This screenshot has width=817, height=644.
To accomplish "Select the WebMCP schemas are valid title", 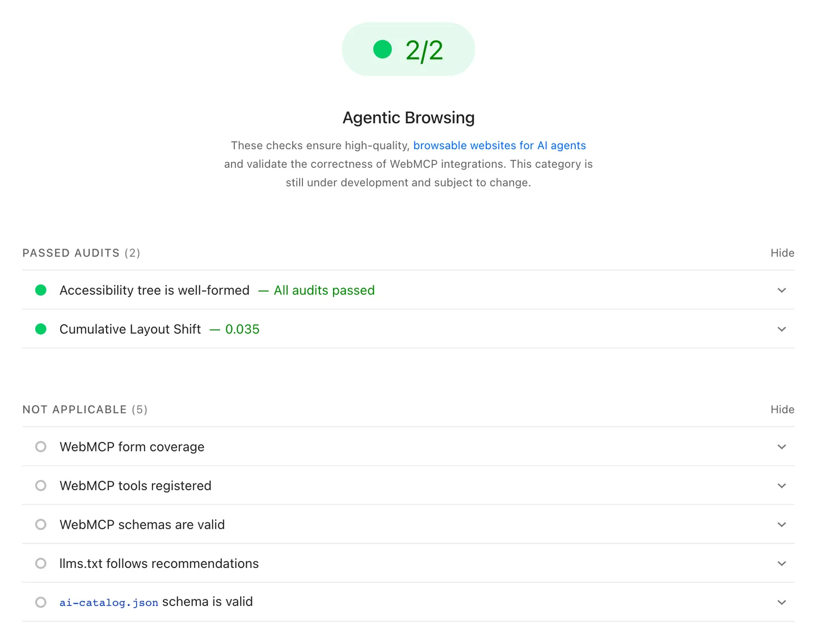I will [142, 525].
